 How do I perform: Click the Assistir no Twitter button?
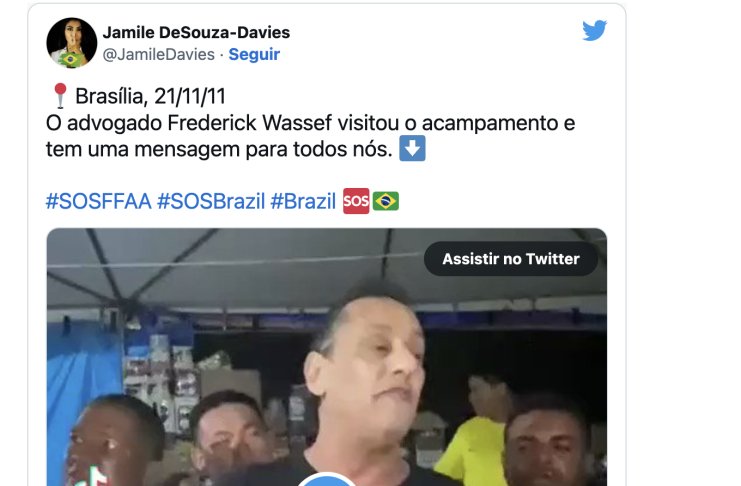511,259
